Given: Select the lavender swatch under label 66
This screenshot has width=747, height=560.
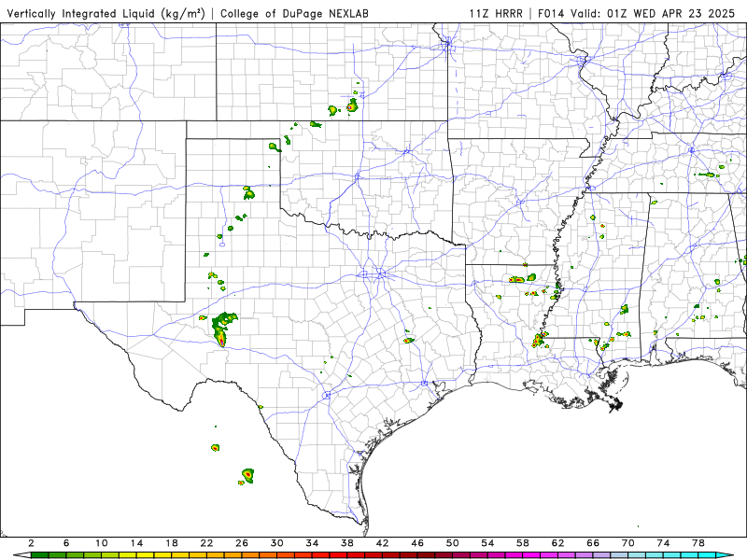Looking at the screenshot, I should coord(601,555).
